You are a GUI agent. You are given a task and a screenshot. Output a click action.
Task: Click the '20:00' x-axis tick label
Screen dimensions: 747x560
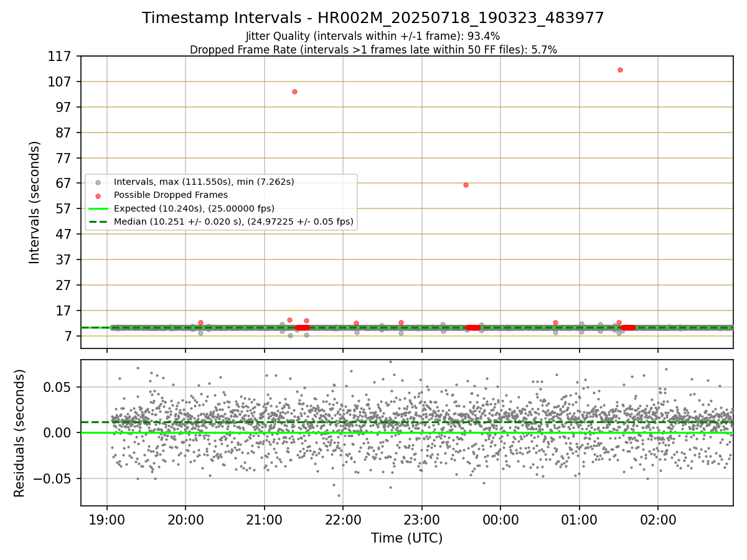(x=186, y=520)
